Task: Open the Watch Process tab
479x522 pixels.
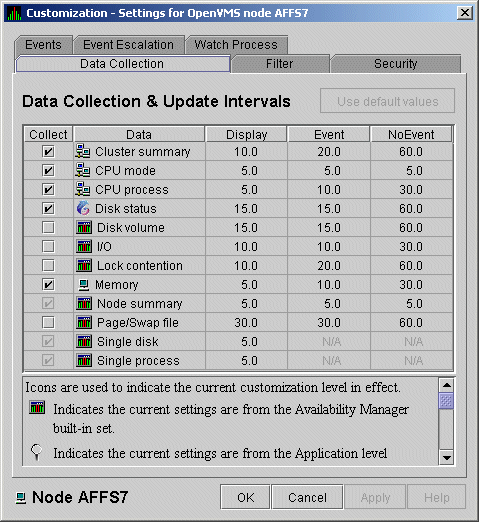Action: coord(236,45)
